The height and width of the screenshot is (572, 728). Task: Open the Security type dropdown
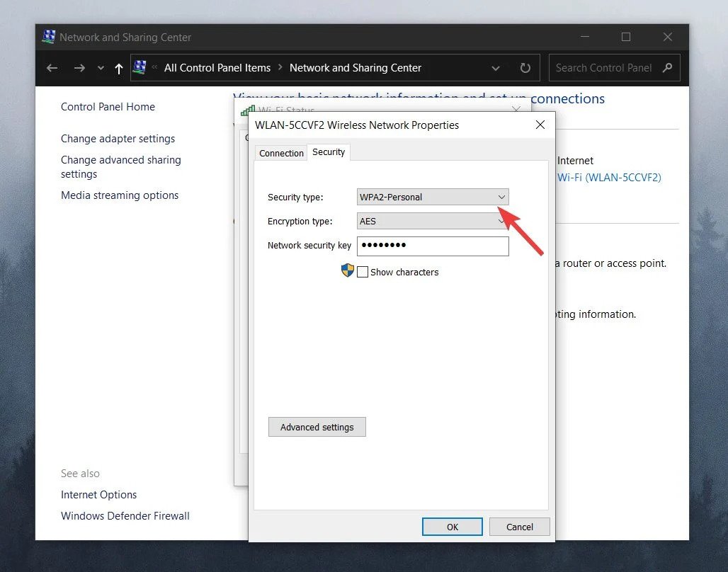point(433,197)
